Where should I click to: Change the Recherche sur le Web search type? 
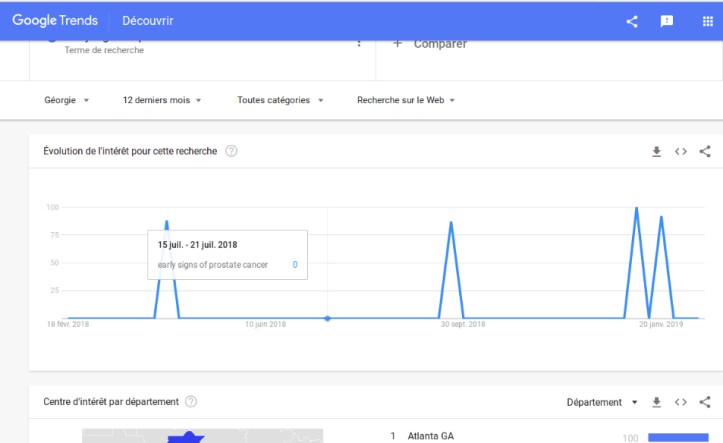point(405,100)
